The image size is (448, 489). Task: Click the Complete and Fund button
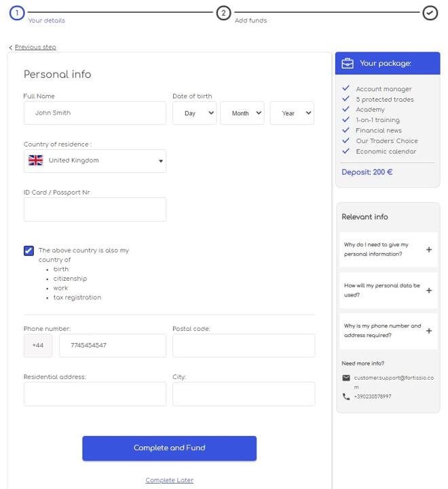[x=169, y=448]
